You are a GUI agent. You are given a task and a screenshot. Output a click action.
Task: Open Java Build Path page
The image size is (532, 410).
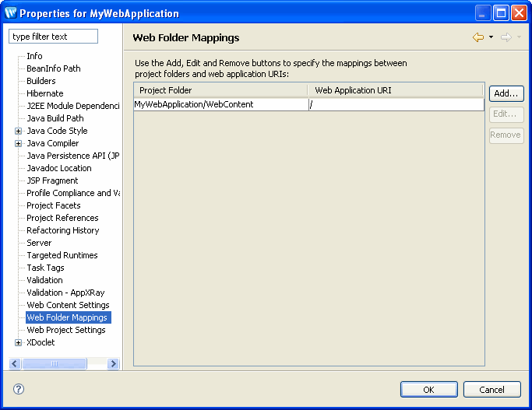point(55,118)
